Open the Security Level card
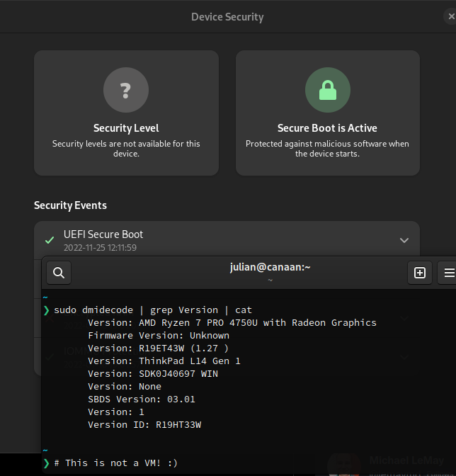The width and height of the screenshot is (456, 476). 126,113
